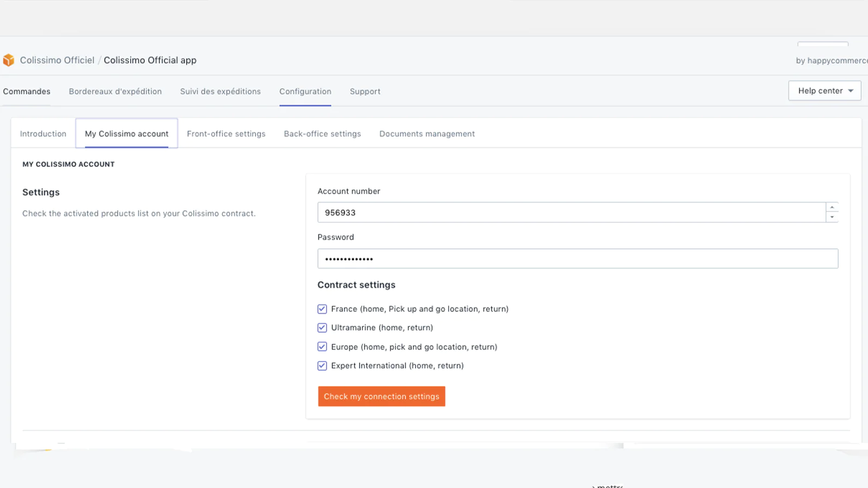Screen dimensions: 868x488
Task: Uncheck the France contract checkbox
Action: coord(322,309)
